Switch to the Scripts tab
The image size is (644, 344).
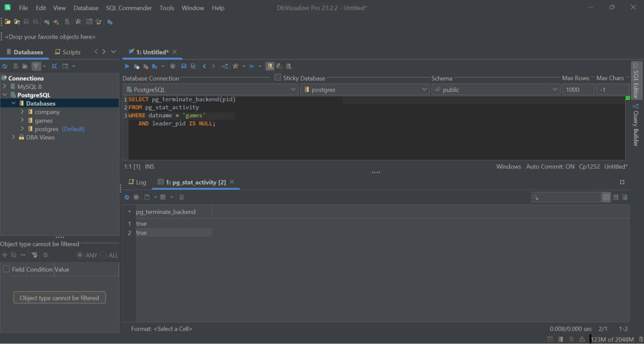(67, 51)
